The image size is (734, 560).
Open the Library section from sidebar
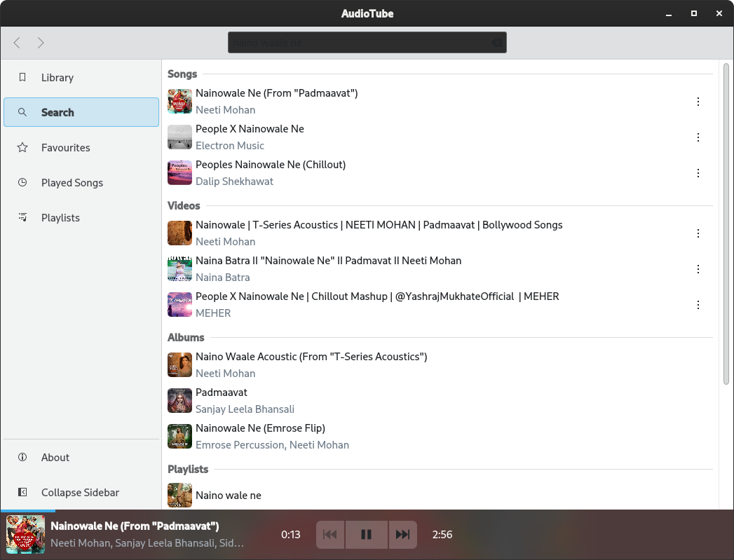[57, 77]
